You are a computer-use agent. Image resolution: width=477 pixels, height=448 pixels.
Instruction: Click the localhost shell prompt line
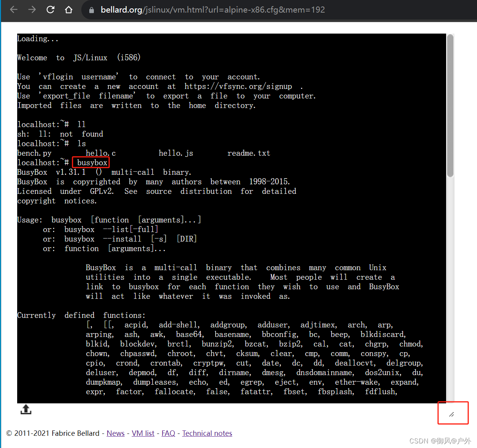click(x=43, y=124)
